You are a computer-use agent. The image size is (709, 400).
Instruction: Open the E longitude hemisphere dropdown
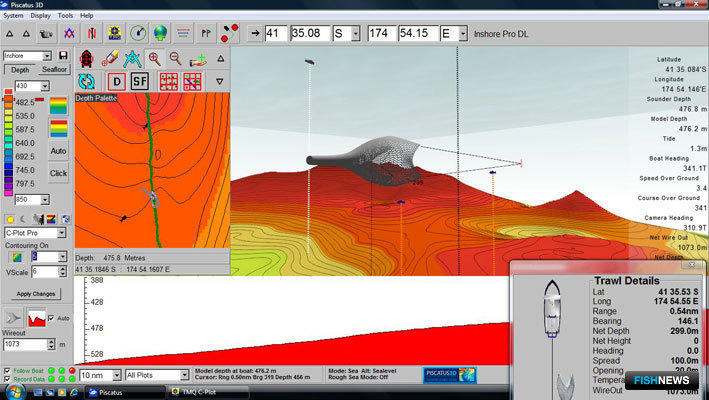click(x=463, y=34)
